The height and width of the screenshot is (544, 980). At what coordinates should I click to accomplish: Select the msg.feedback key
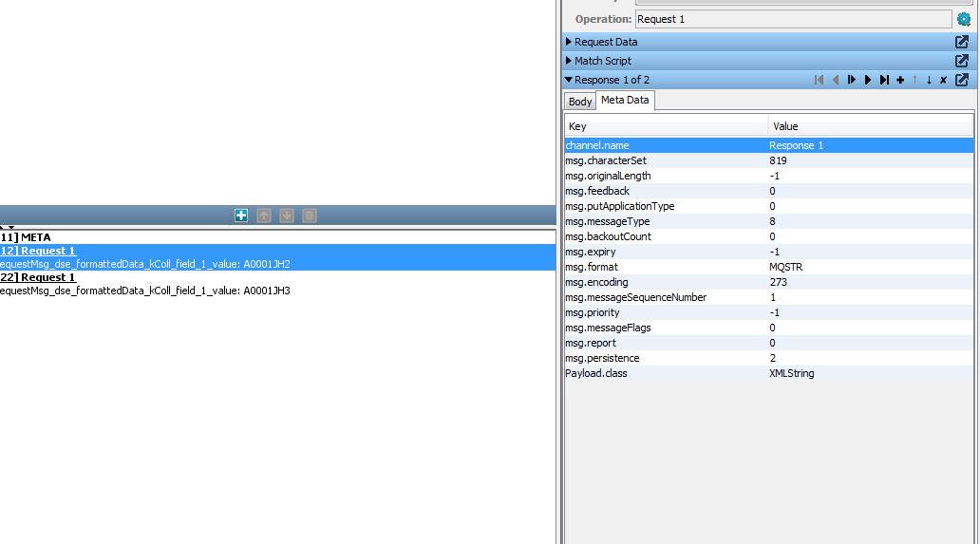(597, 191)
